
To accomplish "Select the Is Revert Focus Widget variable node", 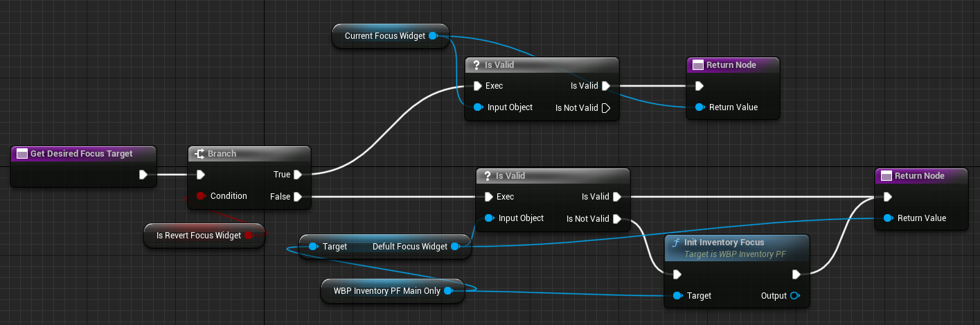I will coord(198,236).
